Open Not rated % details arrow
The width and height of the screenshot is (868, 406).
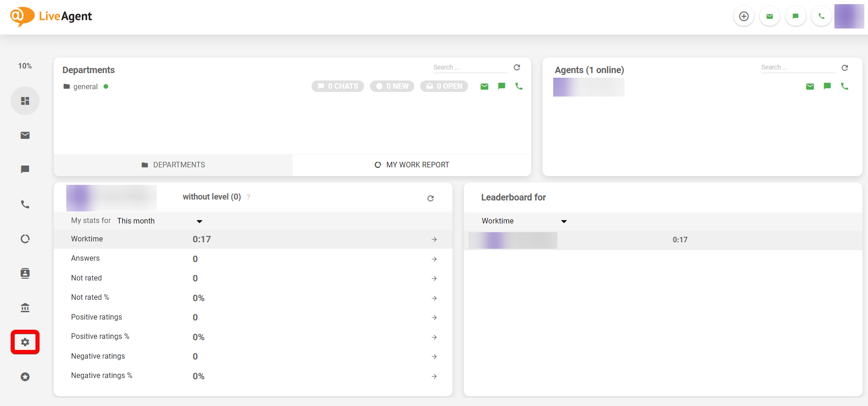[434, 298]
